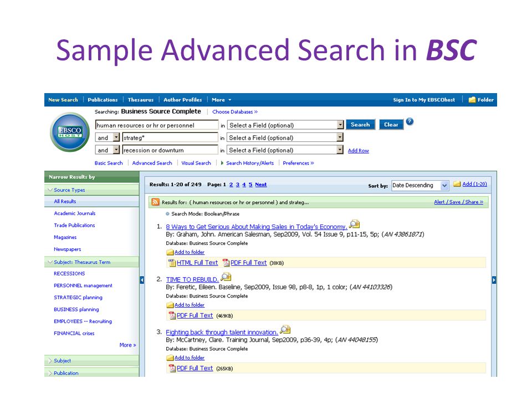Select All Results source type

pos(65,202)
